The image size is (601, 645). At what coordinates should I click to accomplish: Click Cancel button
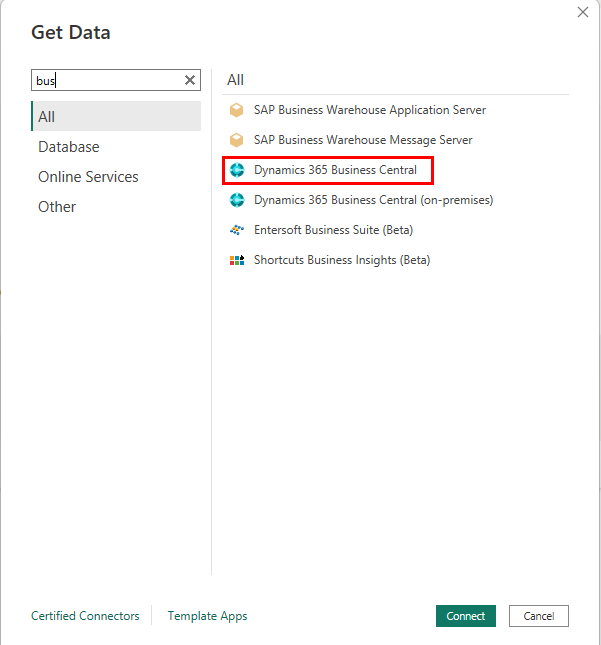(539, 616)
